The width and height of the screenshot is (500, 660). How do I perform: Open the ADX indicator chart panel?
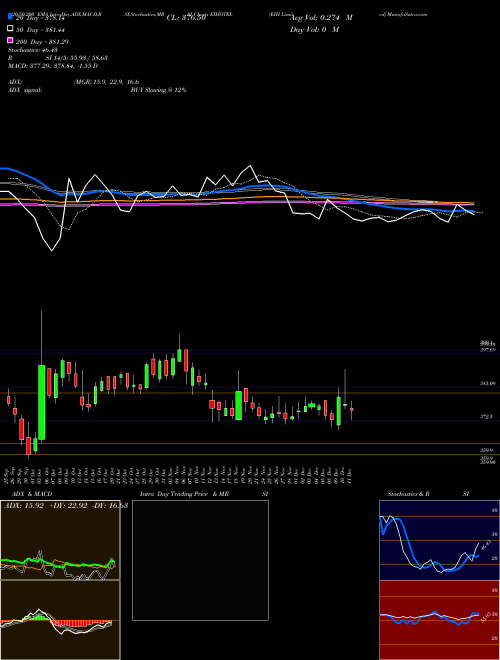[x=60, y=540]
